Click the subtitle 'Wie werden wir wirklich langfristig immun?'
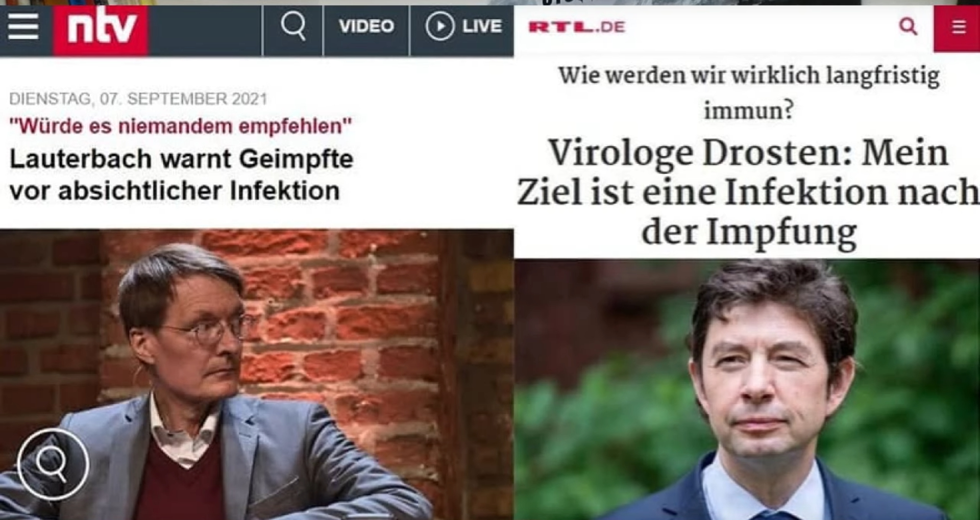 click(x=749, y=92)
